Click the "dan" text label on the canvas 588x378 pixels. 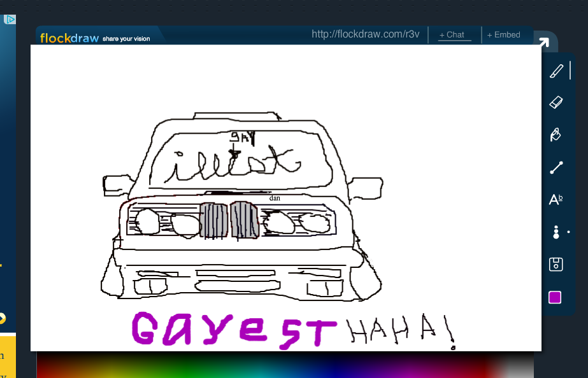click(x=275, y=198)
